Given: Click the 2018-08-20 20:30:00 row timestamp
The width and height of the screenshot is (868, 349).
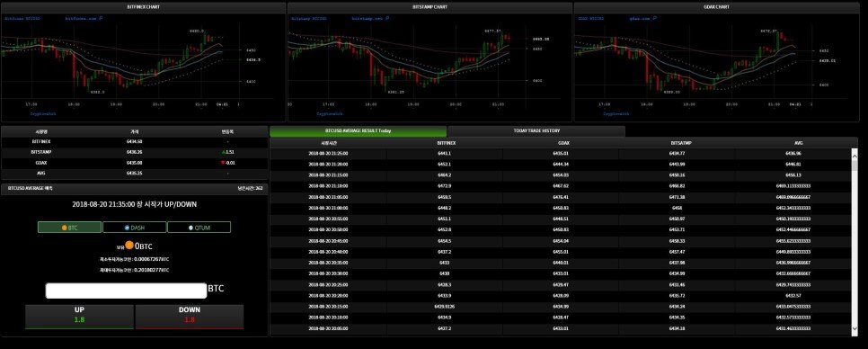Looking at the screenshot, I should coord(328,273).
